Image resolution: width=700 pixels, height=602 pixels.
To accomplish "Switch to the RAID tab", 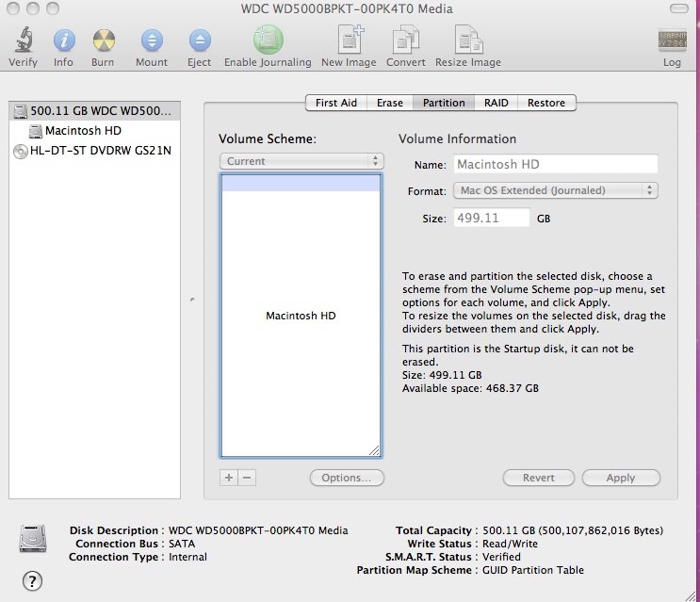I will [496, 103].
